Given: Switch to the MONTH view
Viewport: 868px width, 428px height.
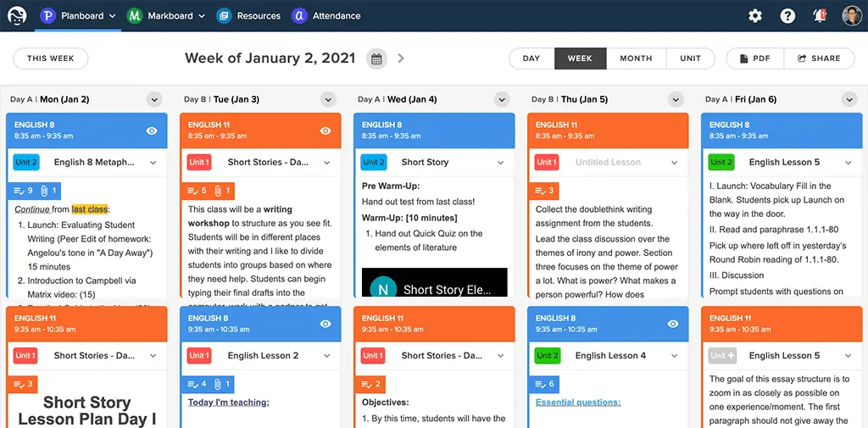Looking at the screenshot, I should [x=636, y=58].
